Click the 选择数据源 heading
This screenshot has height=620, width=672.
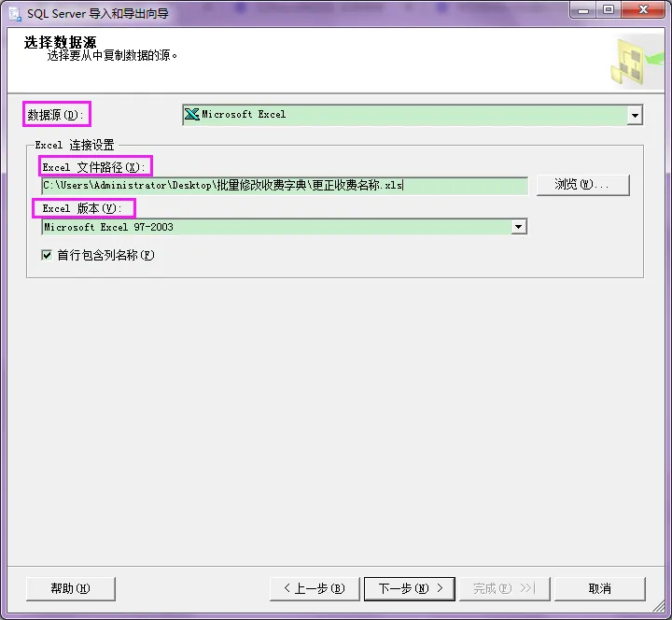(60, 42)
